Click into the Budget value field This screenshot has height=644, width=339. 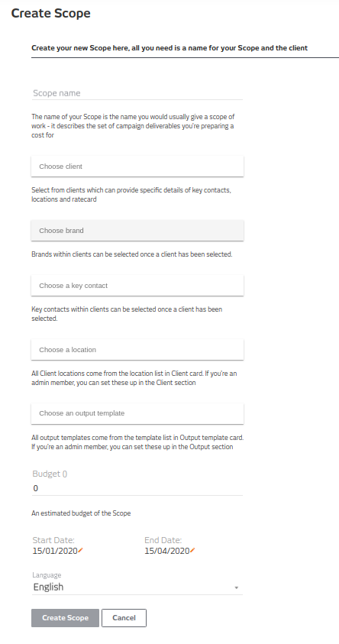(137, 488)
